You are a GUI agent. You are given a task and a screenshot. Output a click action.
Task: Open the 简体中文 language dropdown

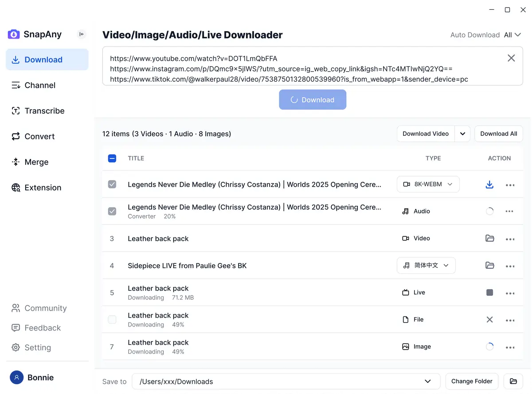[x=426, y=265]
